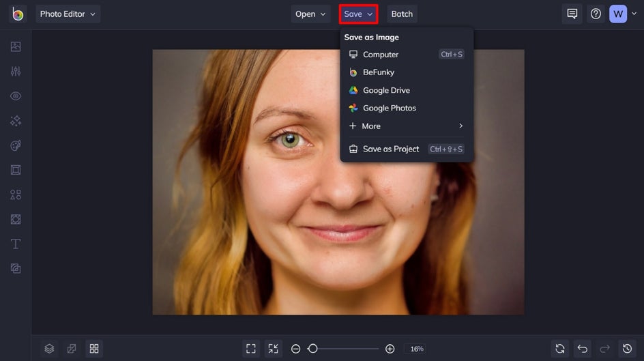Open the Overlays sidebar icon
This screenshot has height=361, width=644.
(x=16, y=219)
